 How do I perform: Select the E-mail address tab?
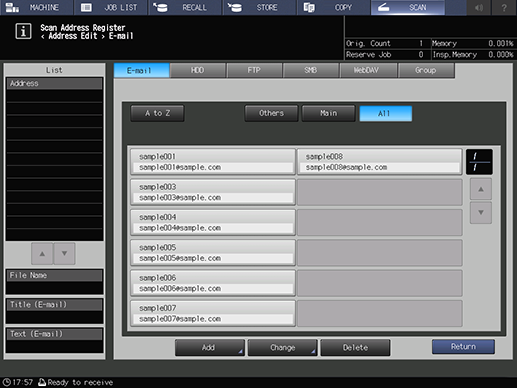click(x=142, y=70)
